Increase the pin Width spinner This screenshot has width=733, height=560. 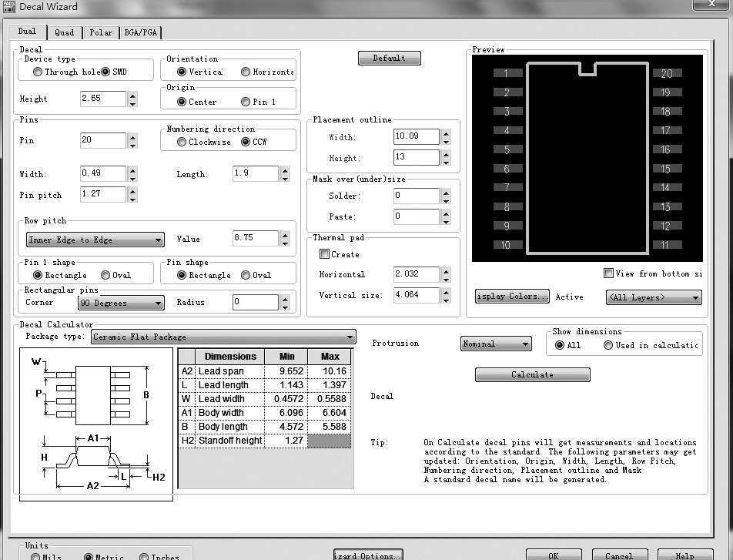pyautogui.click(x=132, y=169)
